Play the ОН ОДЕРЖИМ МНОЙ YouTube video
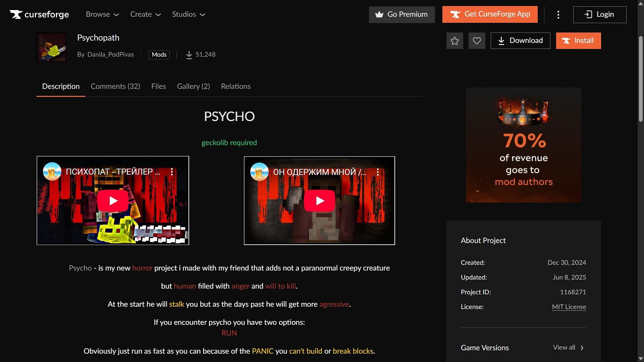The image size is (644, 362). coord(320,201)
